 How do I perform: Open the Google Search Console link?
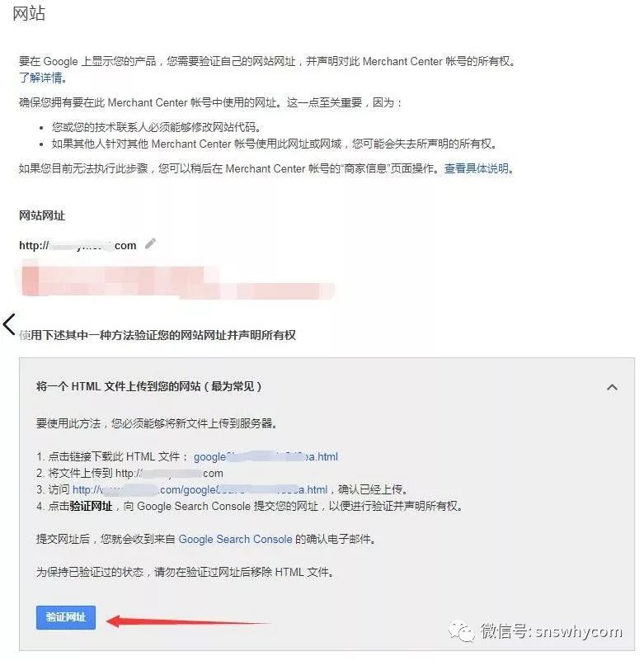235,539
